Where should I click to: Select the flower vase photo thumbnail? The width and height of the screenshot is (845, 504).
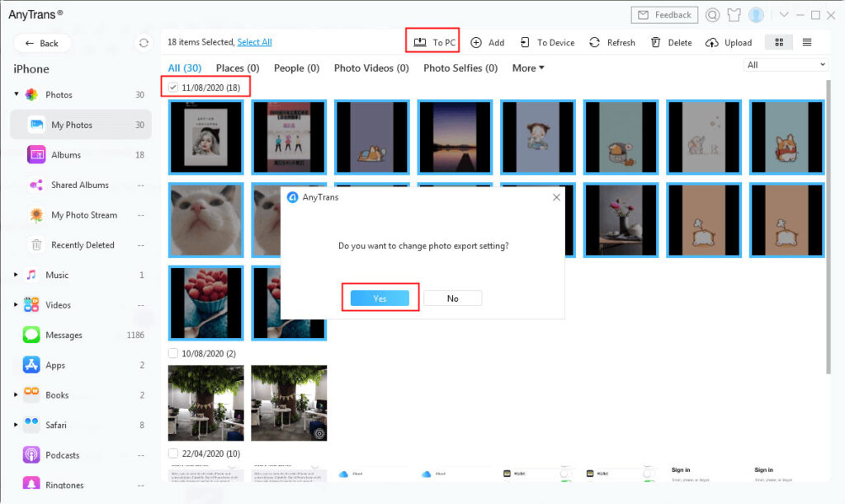621,219
